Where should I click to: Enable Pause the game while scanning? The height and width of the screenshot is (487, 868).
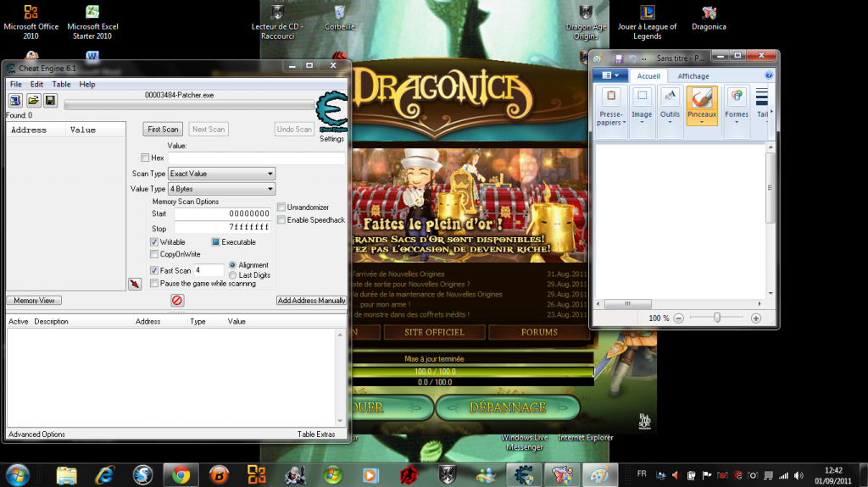tap(154, 284)
